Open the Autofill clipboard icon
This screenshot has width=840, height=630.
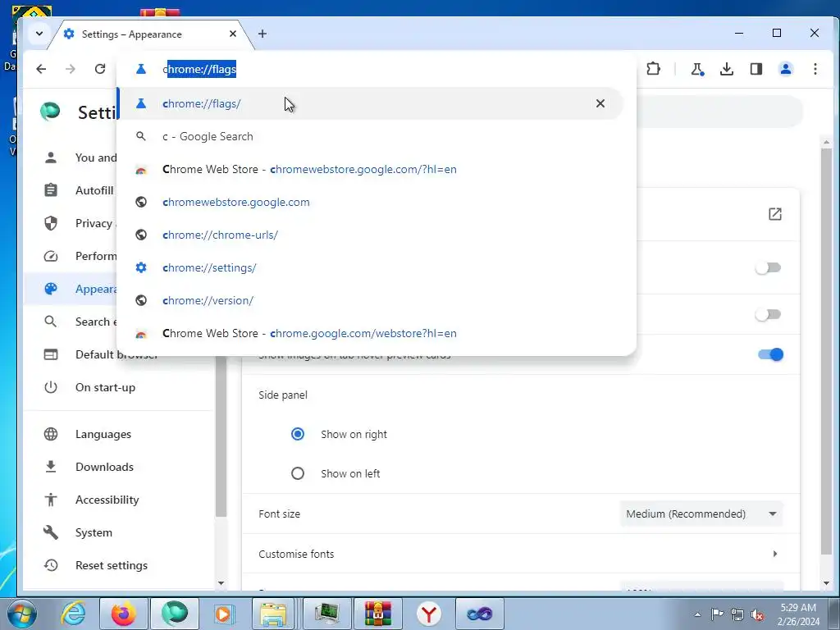point(51,190)
